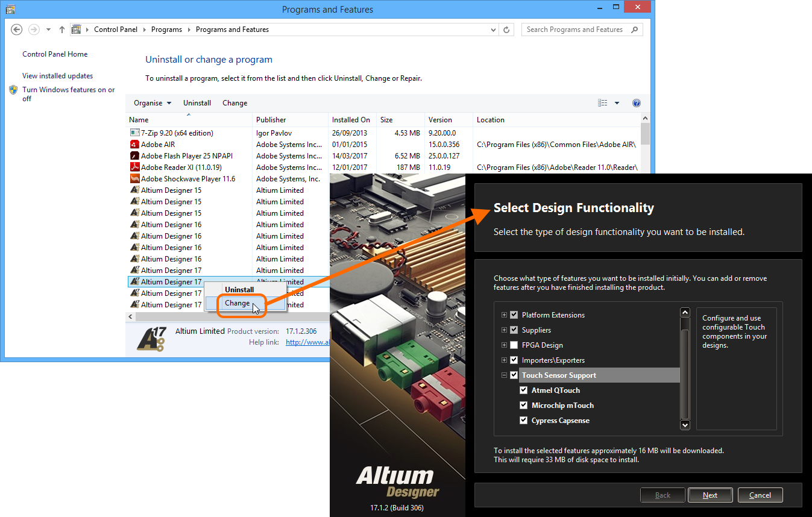Click the Back navigation arrow icon

pos(17,30)
